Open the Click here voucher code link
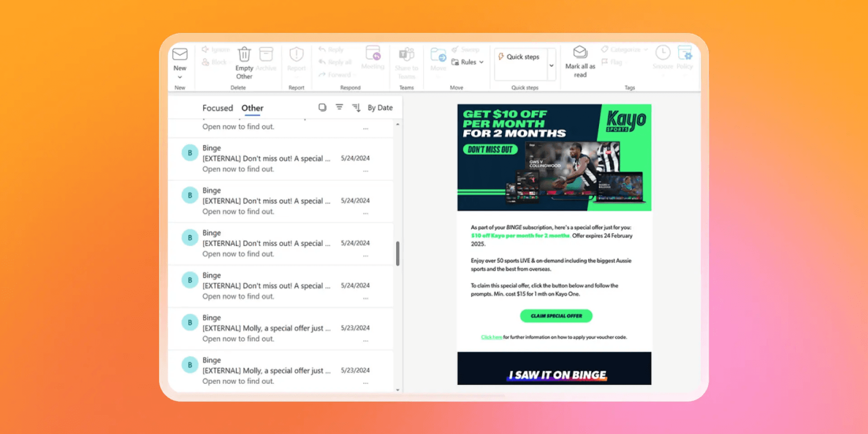This screenshot has height=434, width=868. click(491, 337)
